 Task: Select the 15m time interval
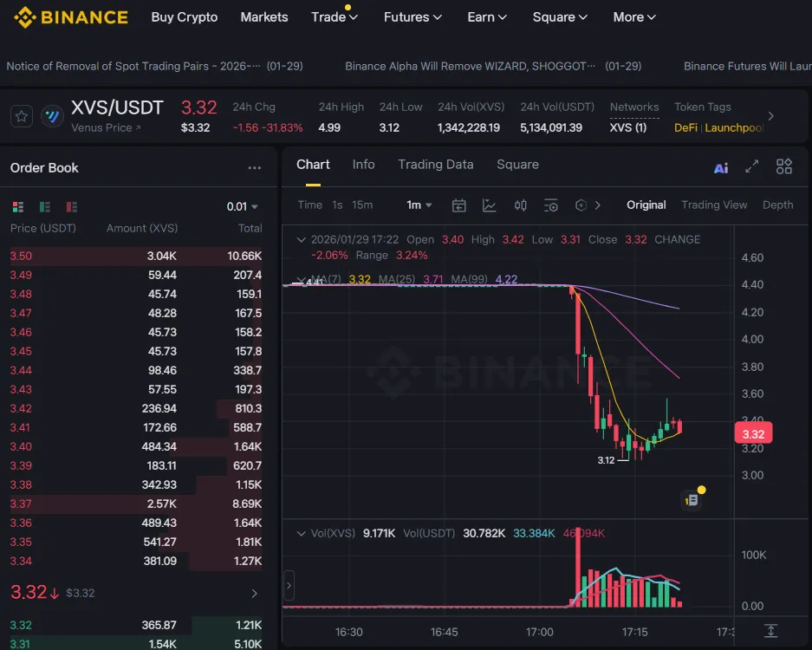click(362, 205)
